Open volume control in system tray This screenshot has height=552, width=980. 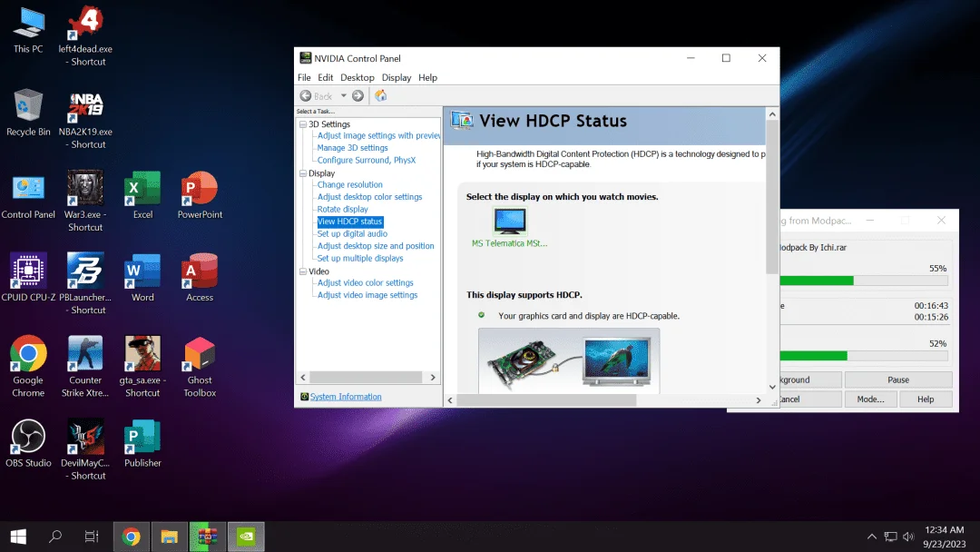[908, 537]
